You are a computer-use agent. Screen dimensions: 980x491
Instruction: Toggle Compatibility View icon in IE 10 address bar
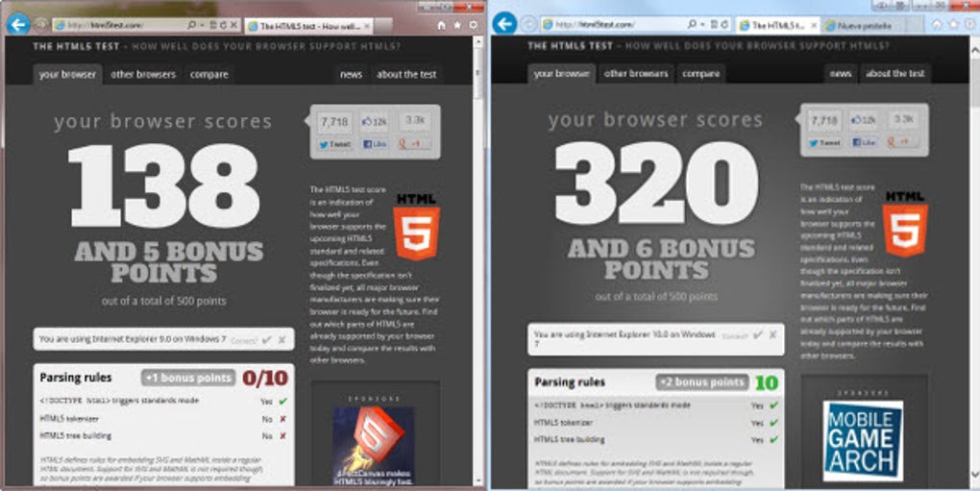tap(714, 24)
